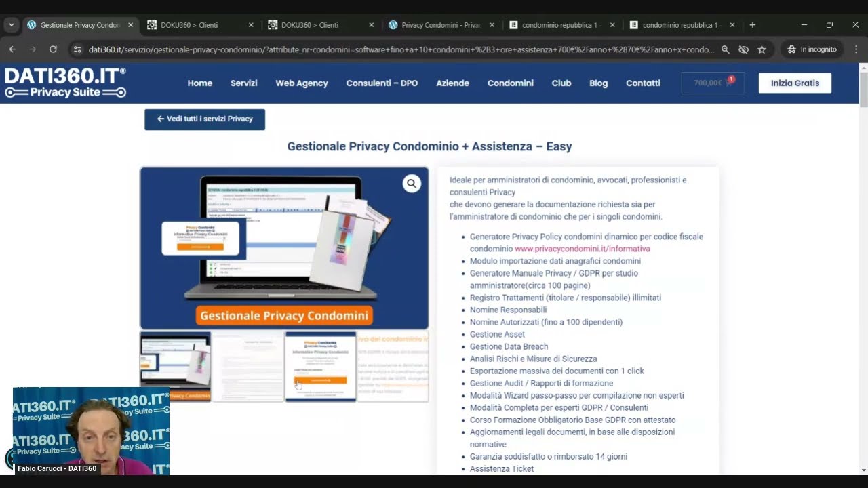Open the Club menu item

click(x=561, y=83)
